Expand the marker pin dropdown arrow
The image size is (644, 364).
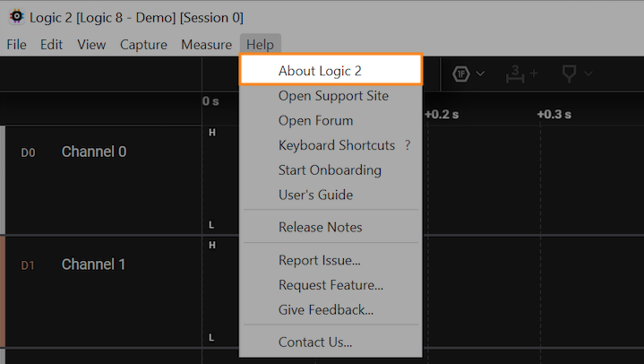(588, 74)
